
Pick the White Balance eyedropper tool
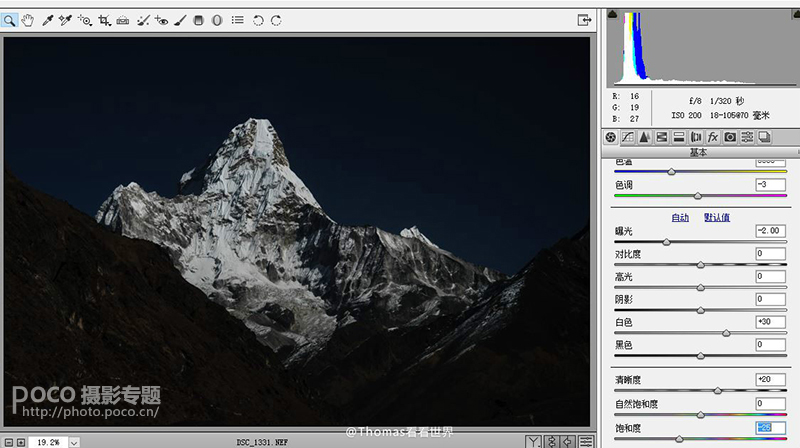click(47, 20)
